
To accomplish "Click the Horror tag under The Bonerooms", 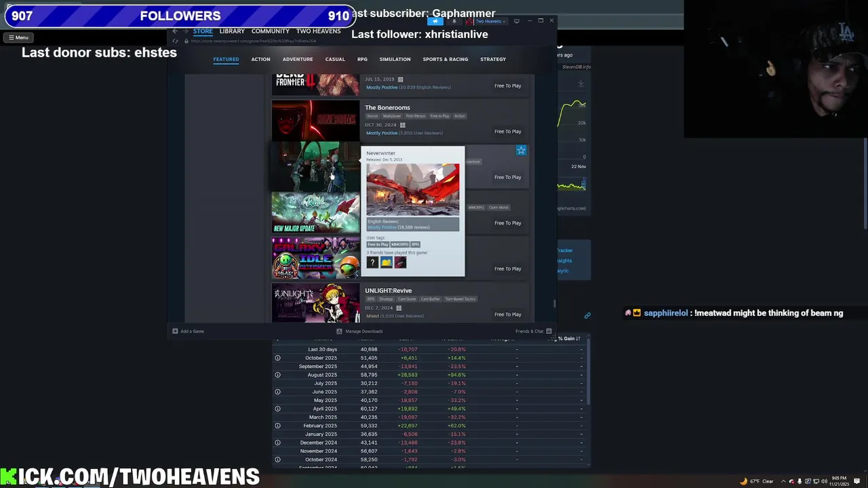I will (372, 116).
